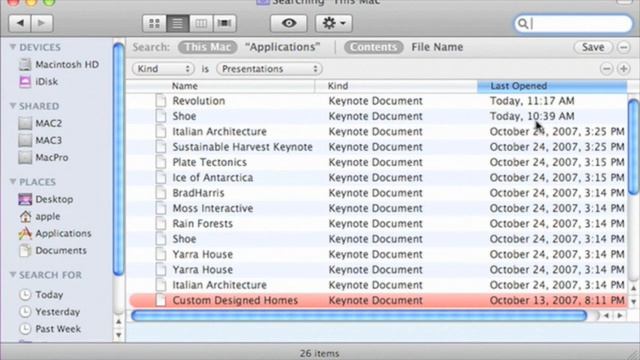Remove search bar with minus beside Save

(x=624, y=47)
